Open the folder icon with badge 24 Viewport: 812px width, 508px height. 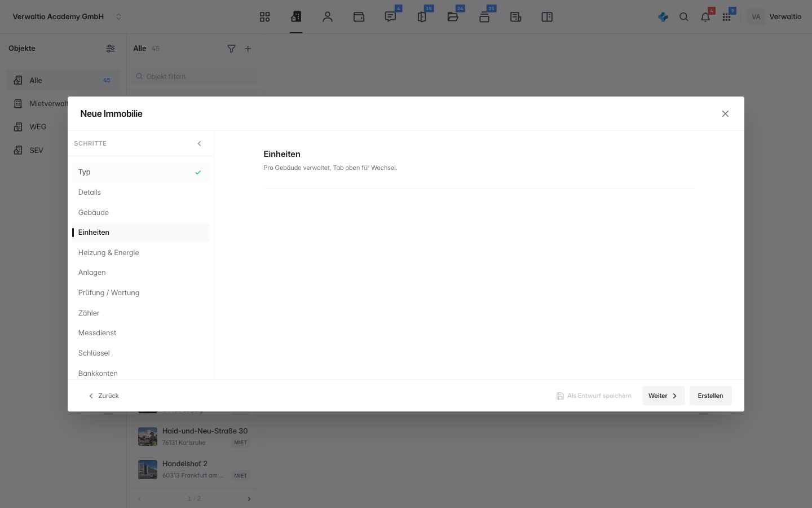453,17
